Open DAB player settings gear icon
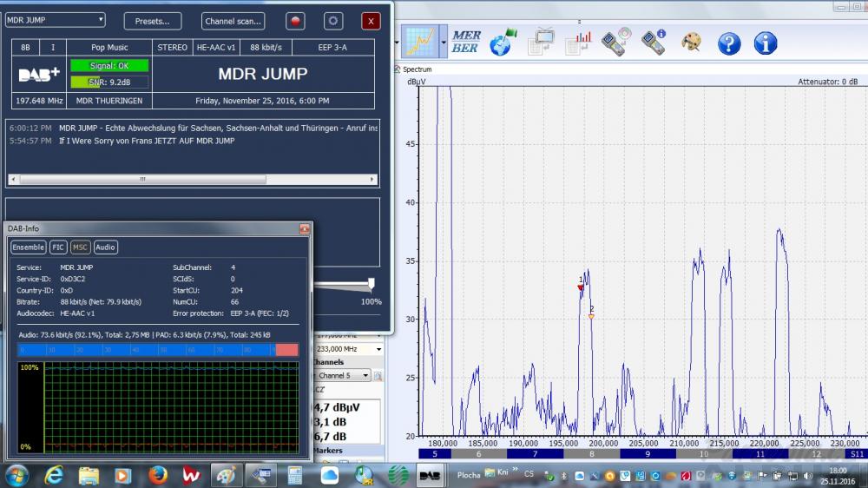The width and height of the screenshot is (868, 488). tap(333, 21)
